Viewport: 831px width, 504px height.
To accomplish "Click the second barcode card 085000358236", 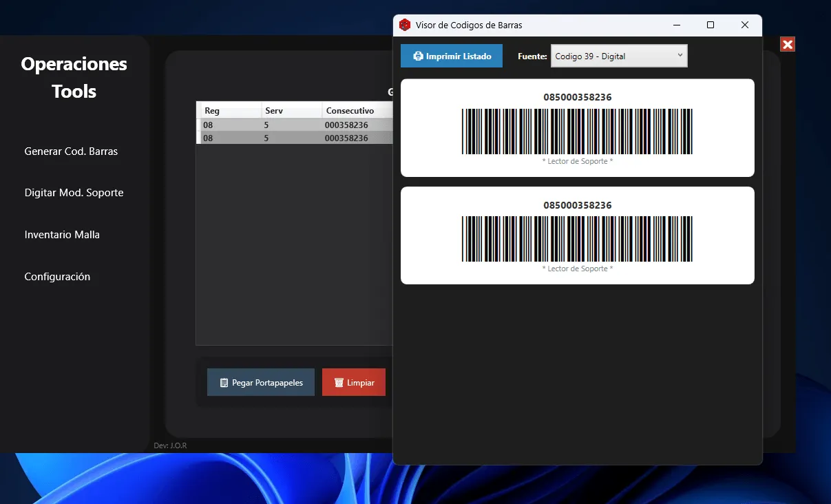I will pos(577,235).
